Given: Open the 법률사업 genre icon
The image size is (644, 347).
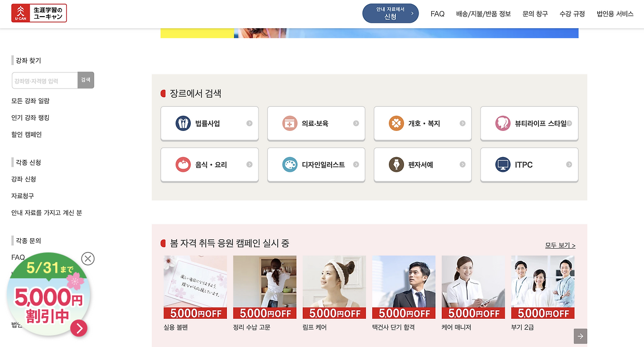Looking at the screenshot, I should click(183, 123).
